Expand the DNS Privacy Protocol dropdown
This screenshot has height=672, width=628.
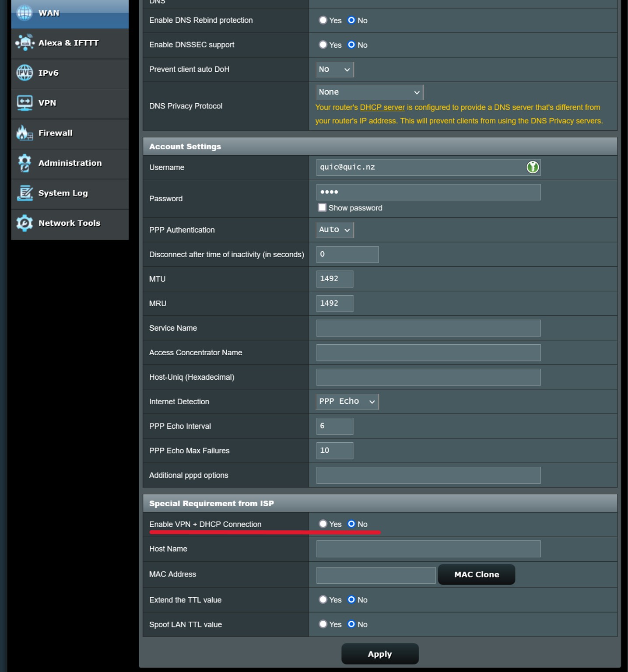click(369, 92)
